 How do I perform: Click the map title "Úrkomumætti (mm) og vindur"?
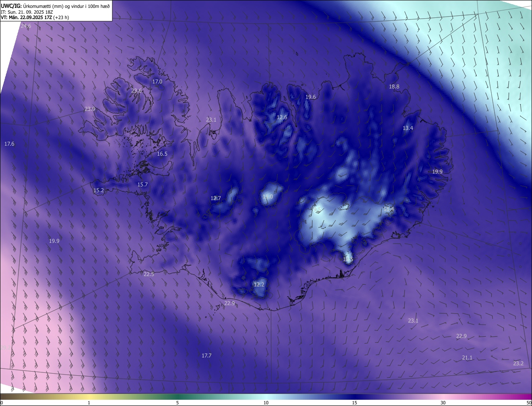53,6
